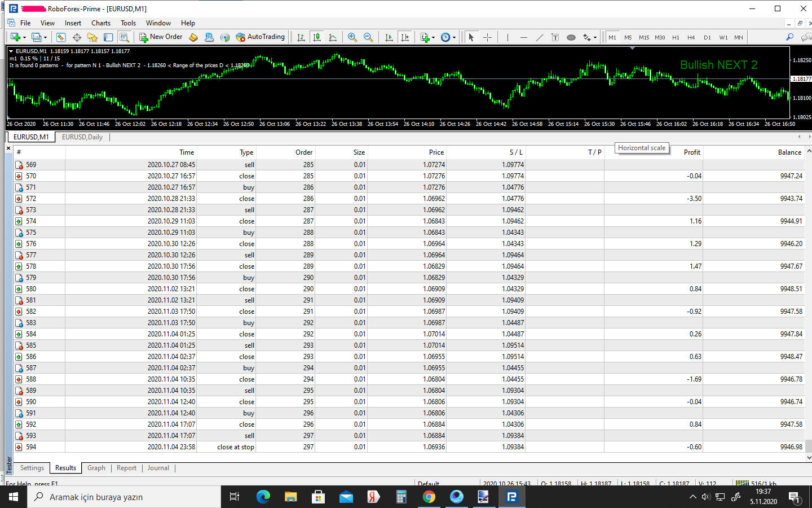The width and height of the screenshot is (812, 508).
Task: Zoom out of the chart
Action: 368,37
